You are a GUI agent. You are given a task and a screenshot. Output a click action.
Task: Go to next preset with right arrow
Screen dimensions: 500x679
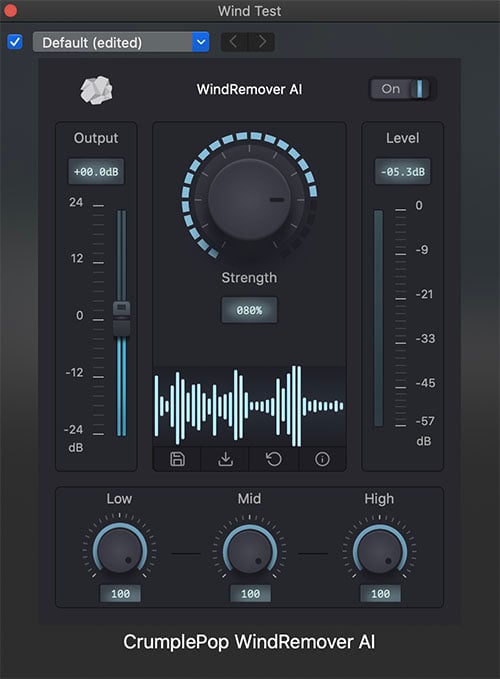(x=261, y=42)
